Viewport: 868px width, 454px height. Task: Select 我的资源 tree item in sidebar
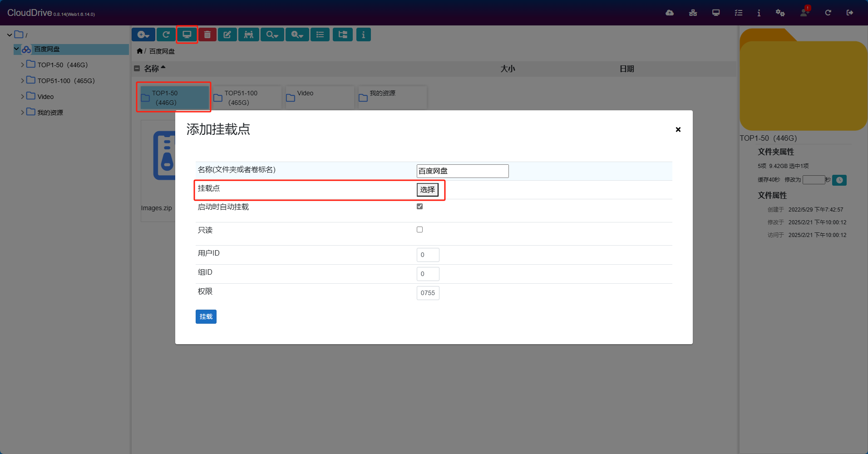[x=50, y=113]
